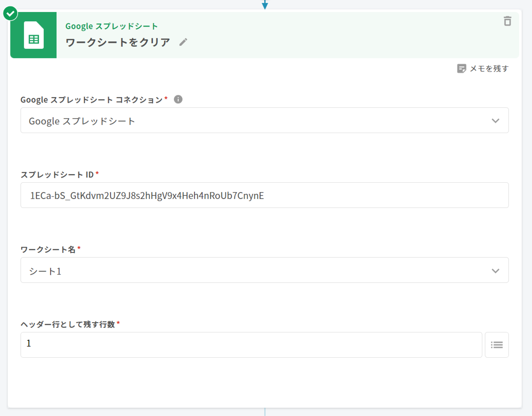Click chevron arrow of connection dropdown

click(x=495, y=121)
